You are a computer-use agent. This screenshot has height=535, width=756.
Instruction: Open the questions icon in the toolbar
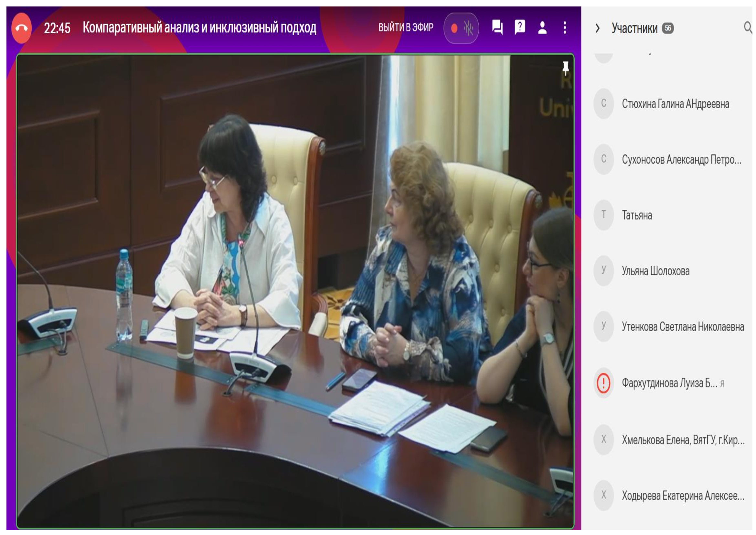pos(520,27)
